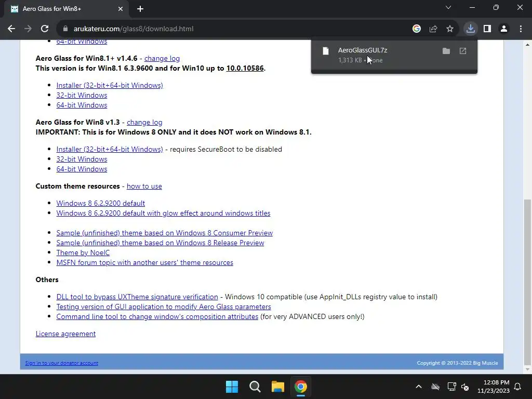Viewport: 532px width, 399px height.
Task: Open v1.4.6 change log link
Action: (x=162, y=58)
